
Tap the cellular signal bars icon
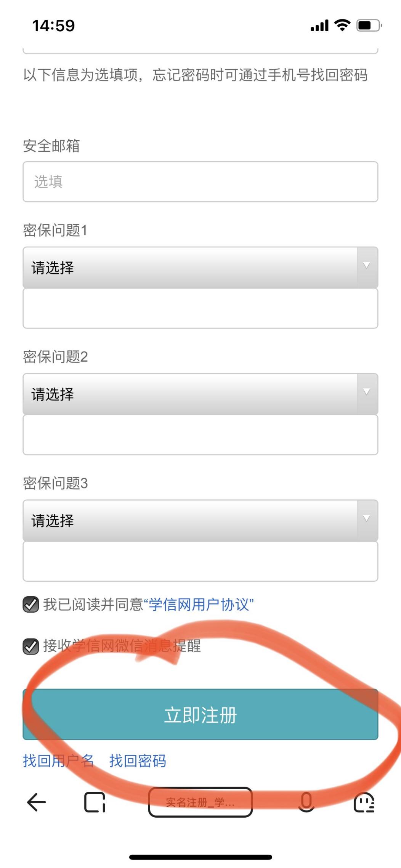click(x=319, y=26)
